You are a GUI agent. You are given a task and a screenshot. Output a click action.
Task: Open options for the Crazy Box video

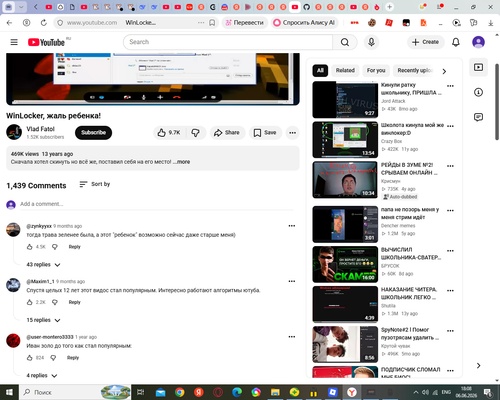pyautogui.click(x=450, y=126)
